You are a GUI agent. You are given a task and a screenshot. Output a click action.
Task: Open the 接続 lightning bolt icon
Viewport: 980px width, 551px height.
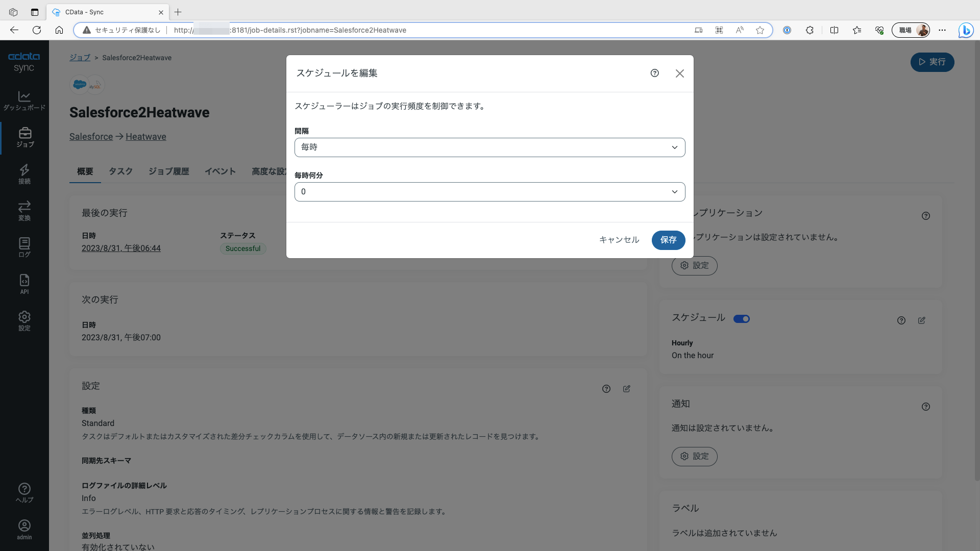tap(24, 174)
